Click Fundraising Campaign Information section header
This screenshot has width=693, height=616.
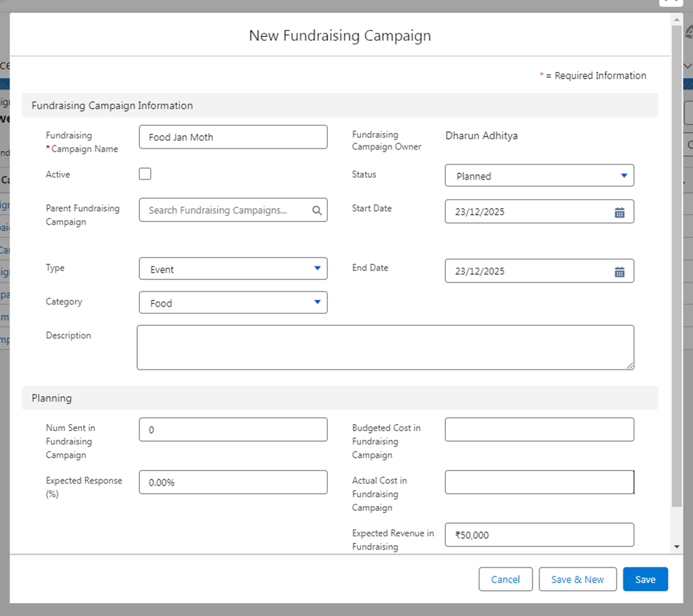coord(340,105)
